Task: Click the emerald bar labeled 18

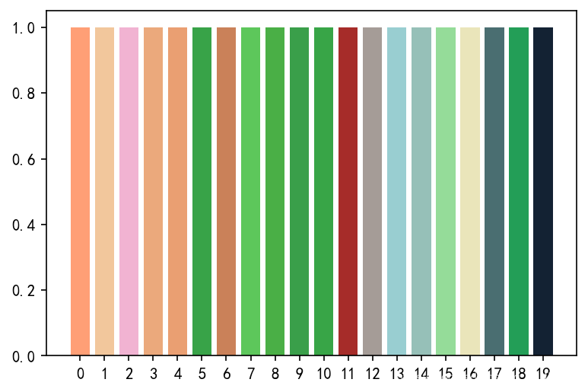Action: click(519, 191)
